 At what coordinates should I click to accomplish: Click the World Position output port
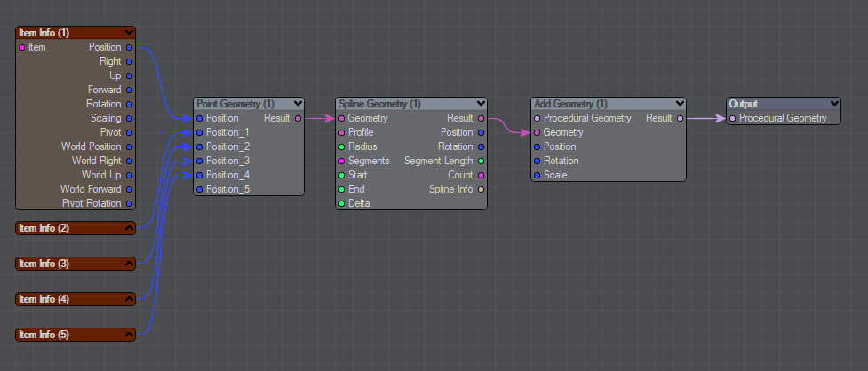(129, 146)
